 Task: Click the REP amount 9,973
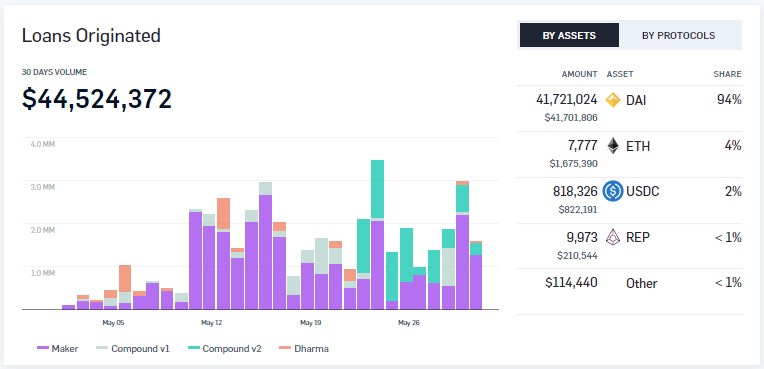(581, 237)
